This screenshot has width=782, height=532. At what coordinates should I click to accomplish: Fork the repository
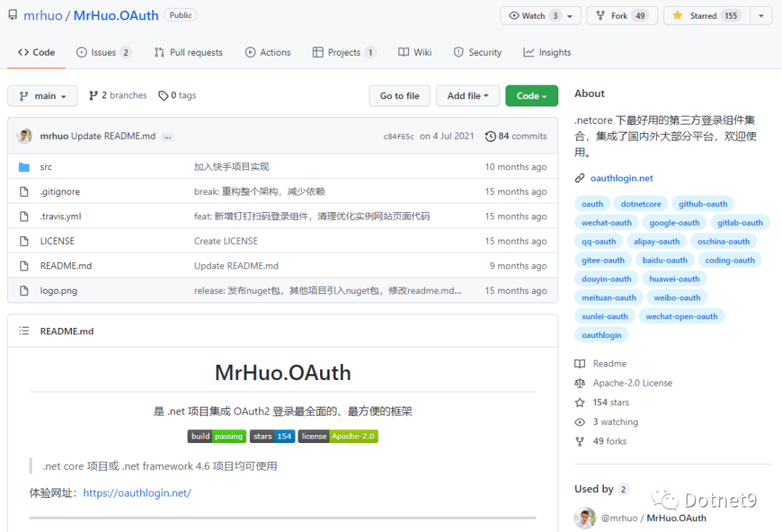pyautogui.click(x=622, y=15)
